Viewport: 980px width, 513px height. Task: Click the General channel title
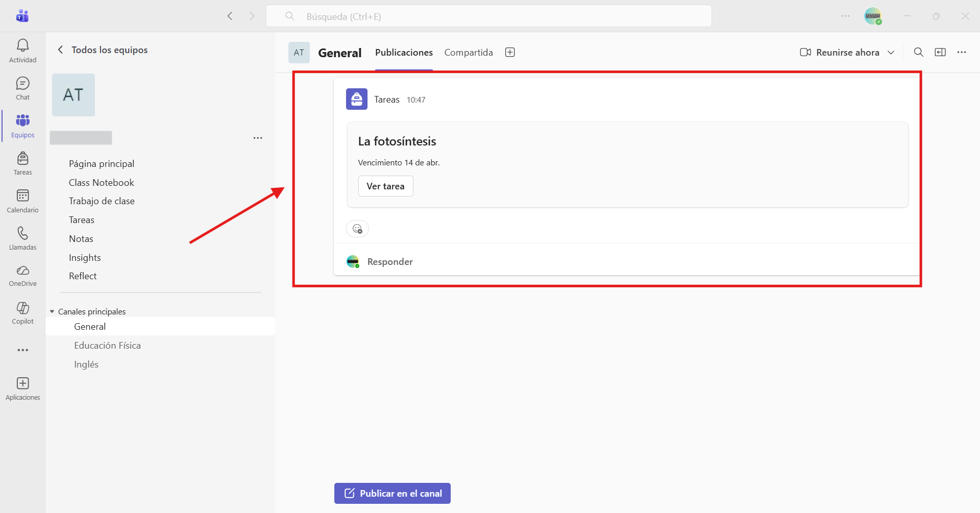pyautogui.click(x=340, y=53)
